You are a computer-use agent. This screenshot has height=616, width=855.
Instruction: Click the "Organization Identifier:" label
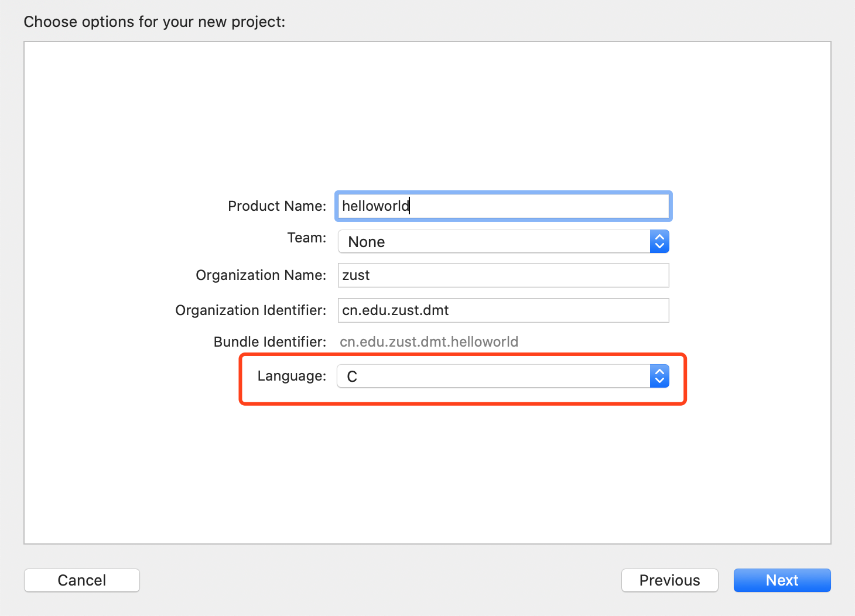(x=251, y=310)
